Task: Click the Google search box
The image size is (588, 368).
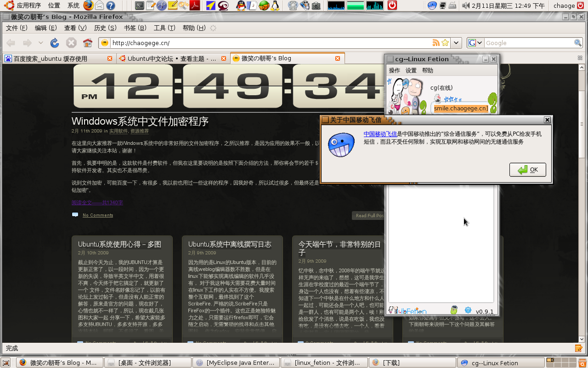Action: click(x=529, y=43)
